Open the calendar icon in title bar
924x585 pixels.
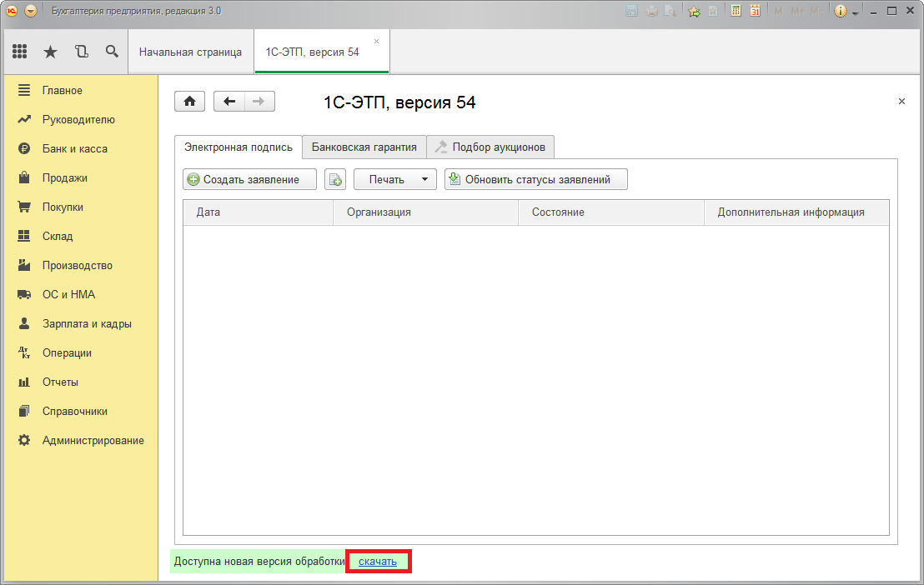[x=755, y=11]
